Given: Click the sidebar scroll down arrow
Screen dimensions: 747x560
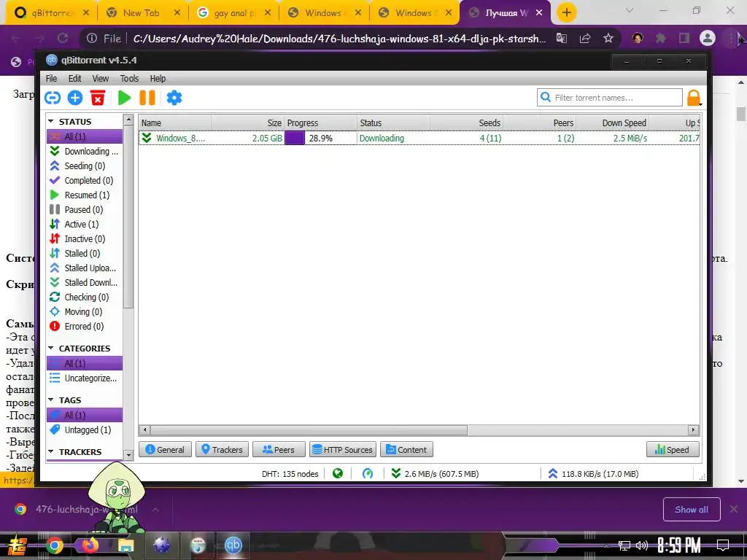Looking at the screenshot, I should pos(128,455).
